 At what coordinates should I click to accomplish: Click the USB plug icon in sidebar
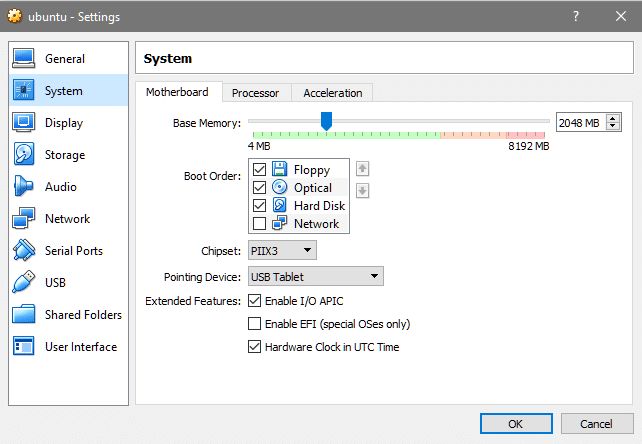click(x=23, y=282)
